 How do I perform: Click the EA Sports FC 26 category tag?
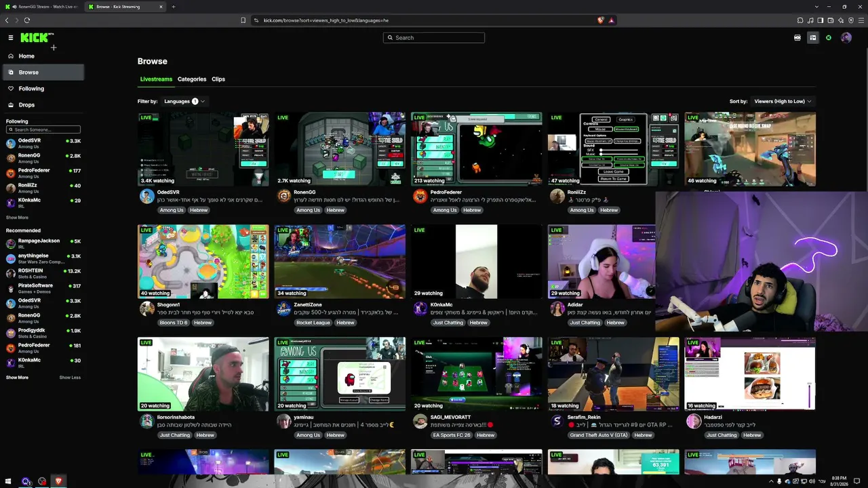click(452, 435)
